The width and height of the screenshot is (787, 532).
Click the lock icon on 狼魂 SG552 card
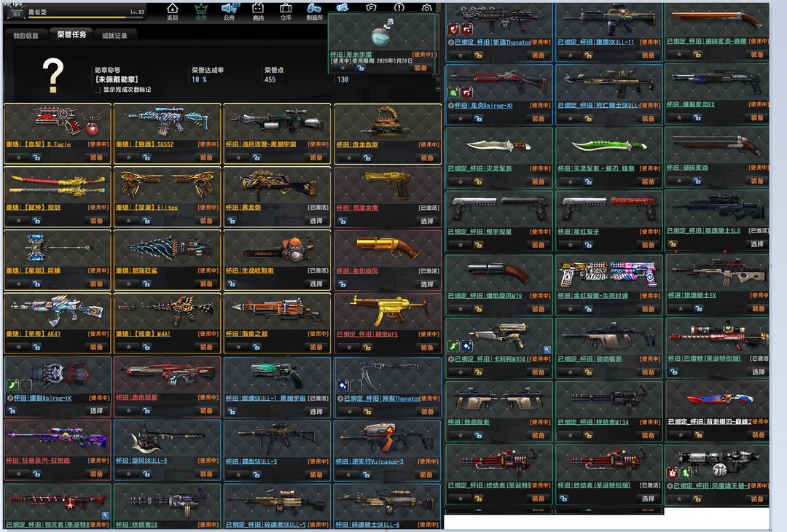click(x=146, y=157)
